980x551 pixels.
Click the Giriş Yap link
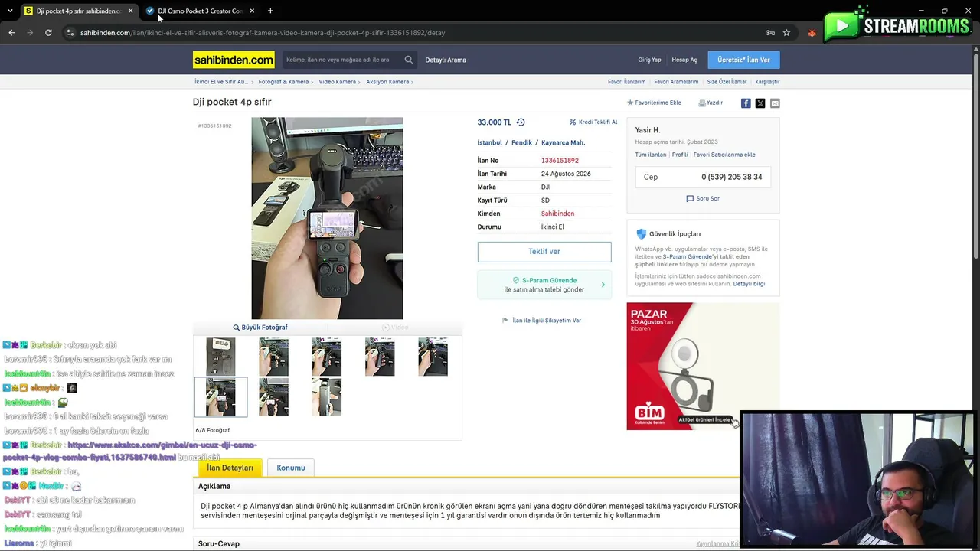(x=649, y=60)
